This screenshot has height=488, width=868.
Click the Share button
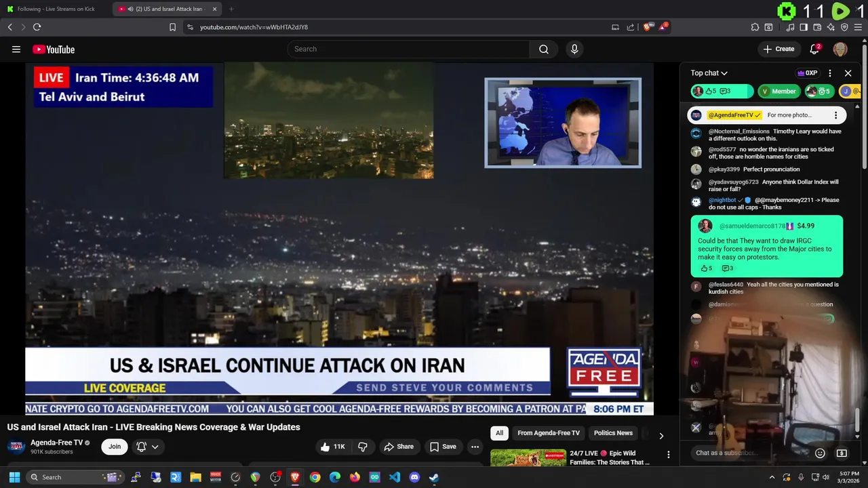(399, 447)
